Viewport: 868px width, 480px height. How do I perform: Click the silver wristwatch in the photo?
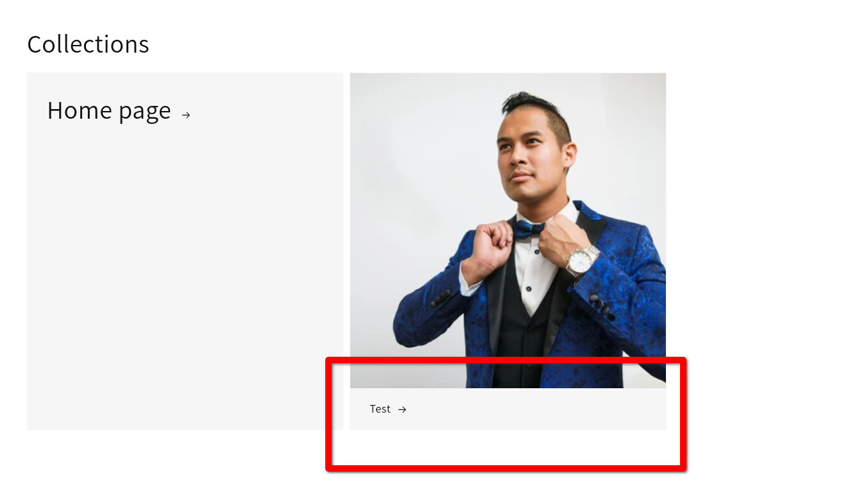click(582, 261)
